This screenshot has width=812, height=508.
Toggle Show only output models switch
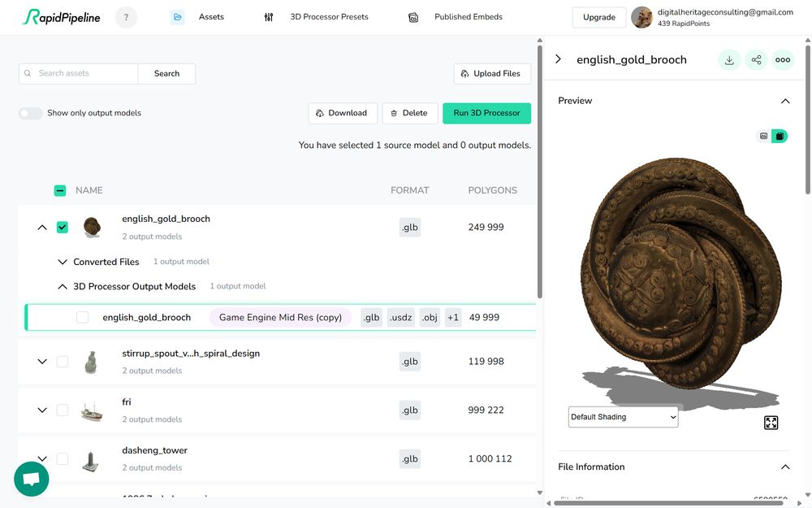[31, 113]
